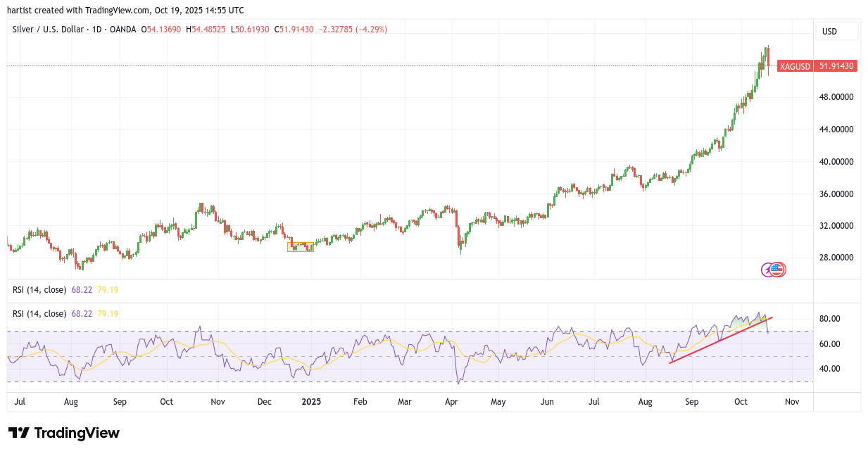Click the XAGUSD symbol price tag
The image size is (868, 454).
(795, 66)
